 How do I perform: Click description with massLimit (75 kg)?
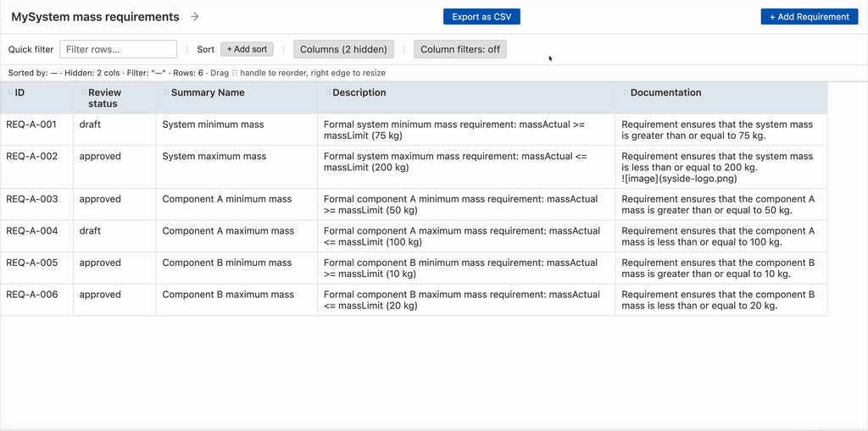coord(467,130)
